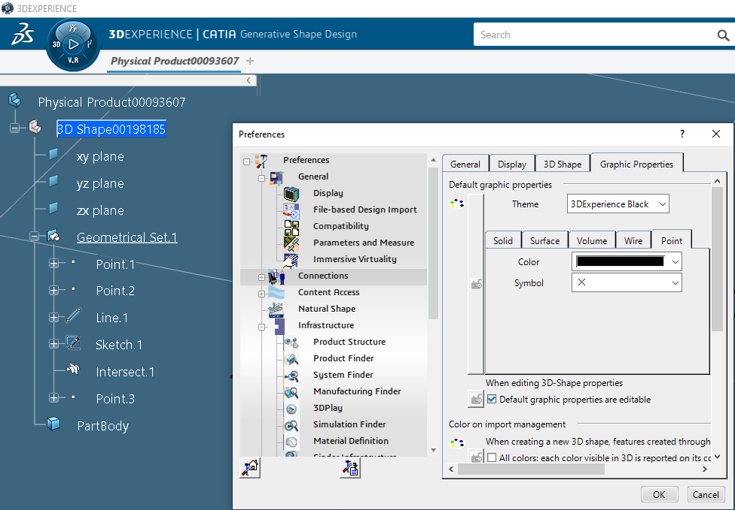This screenshot has width=735, height=510.
Task: Select System Finder in preferences tree
Action: pyautogui.click(x=343, y=375)
